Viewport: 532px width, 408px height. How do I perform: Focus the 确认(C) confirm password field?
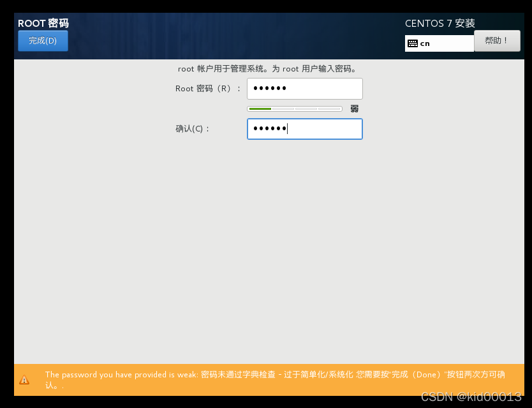(x=305, y=129)
